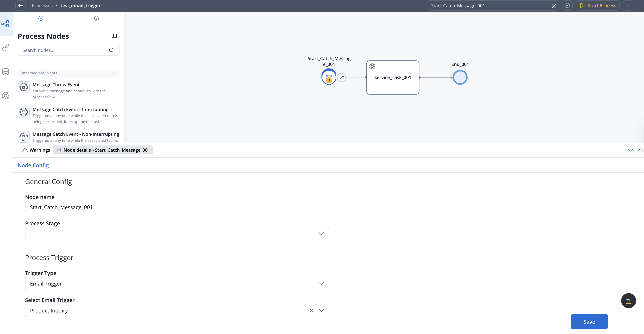Open the database sidebar icon
The image size is (644, 334).
5,72
